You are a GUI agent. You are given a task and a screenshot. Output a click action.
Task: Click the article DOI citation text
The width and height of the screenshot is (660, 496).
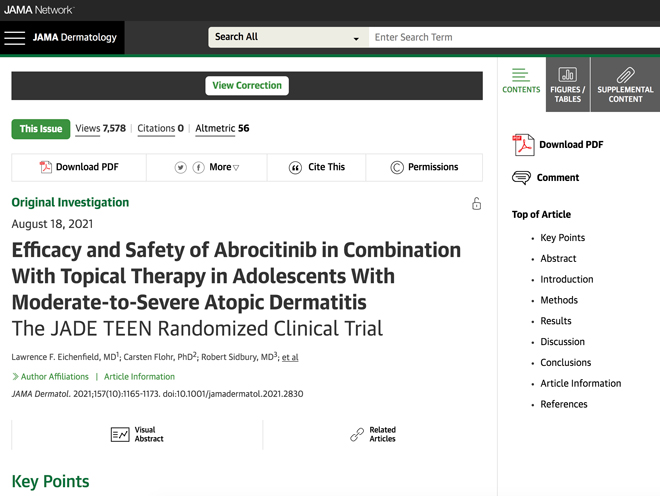(233, 394)
